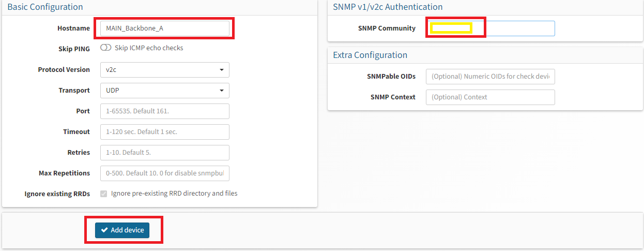644x251 pixels.
Task: Toggle Ignore pre-existing RRD directory checkbox
Action: click(104, 194)
